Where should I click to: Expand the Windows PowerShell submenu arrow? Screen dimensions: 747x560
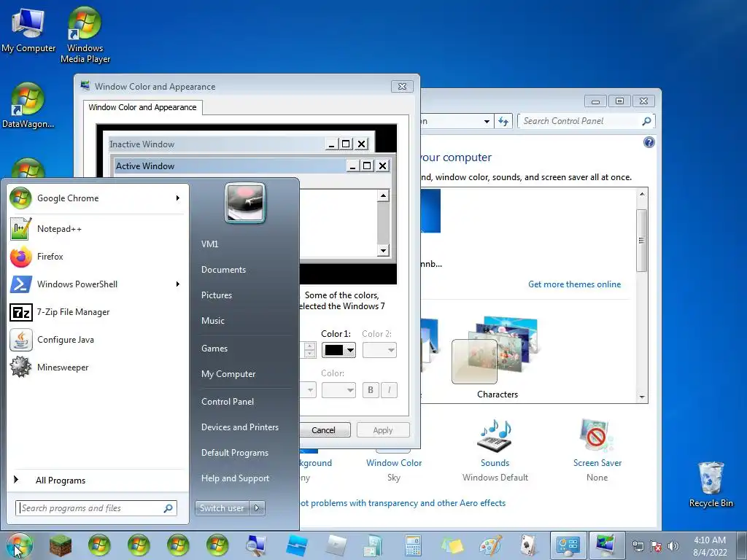[x=178, y=284]
